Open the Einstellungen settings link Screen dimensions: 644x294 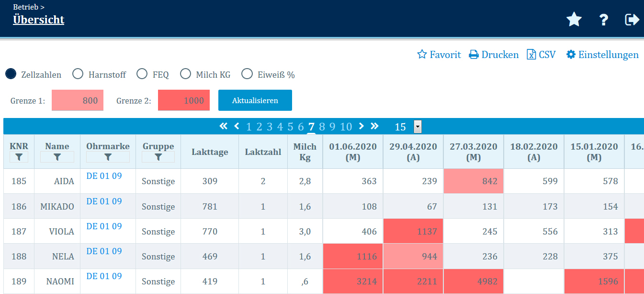602,55
